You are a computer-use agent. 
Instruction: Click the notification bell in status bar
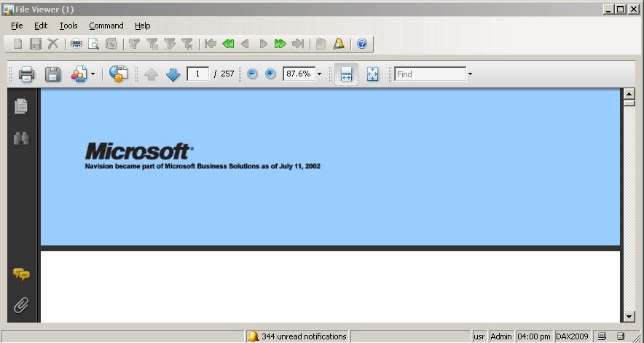[253, 336]
